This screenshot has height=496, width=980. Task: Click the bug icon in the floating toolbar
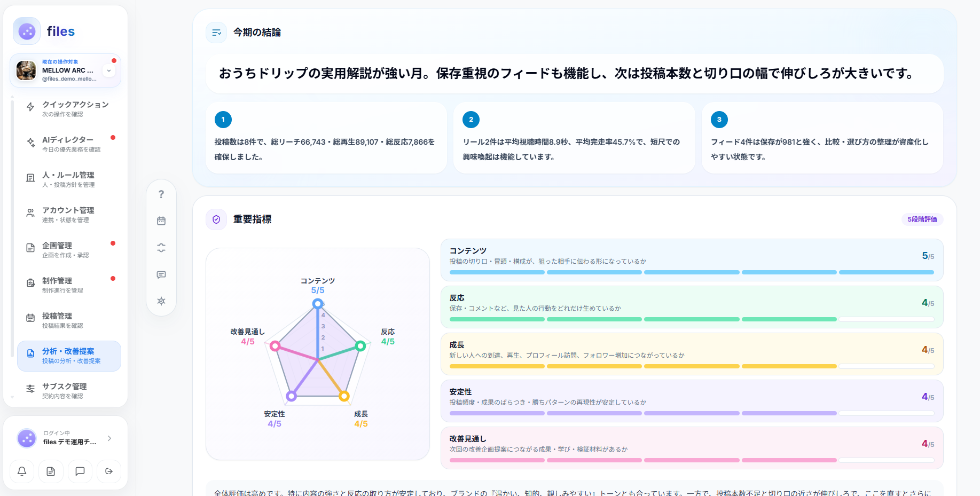coord(161,301)
